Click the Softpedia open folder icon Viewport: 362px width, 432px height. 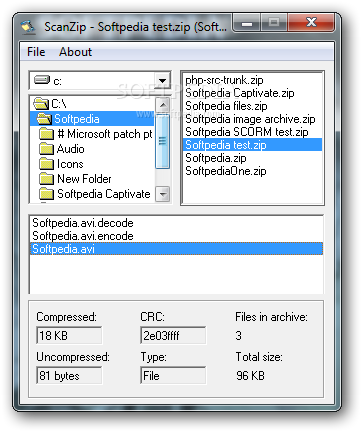pos(44,119)
